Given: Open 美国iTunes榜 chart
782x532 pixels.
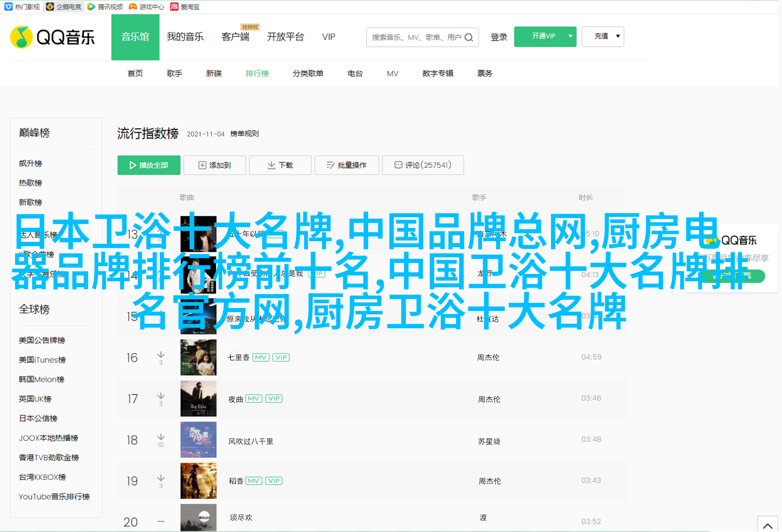Looking at the screenshot, I should point(43,360).
